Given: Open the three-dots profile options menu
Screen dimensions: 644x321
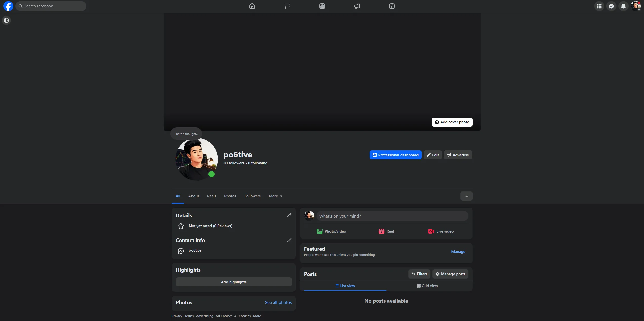Looking at the screenshot, I should click(x=466, y=196).
